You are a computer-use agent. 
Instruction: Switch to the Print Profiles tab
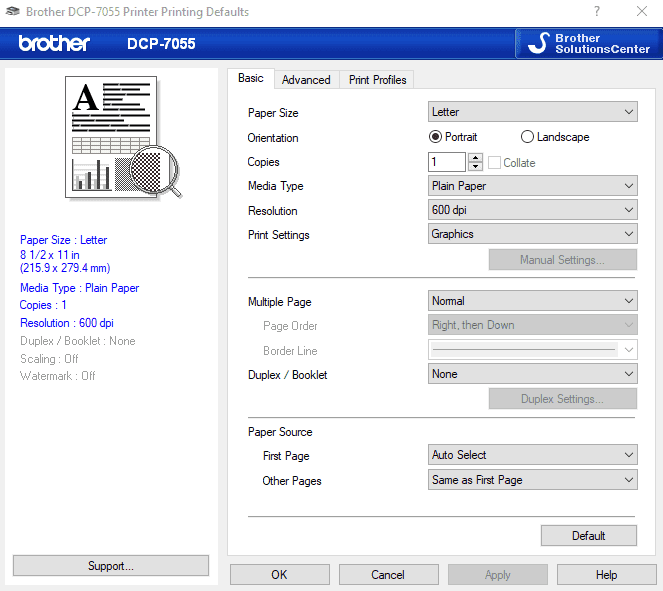(377, 80)
